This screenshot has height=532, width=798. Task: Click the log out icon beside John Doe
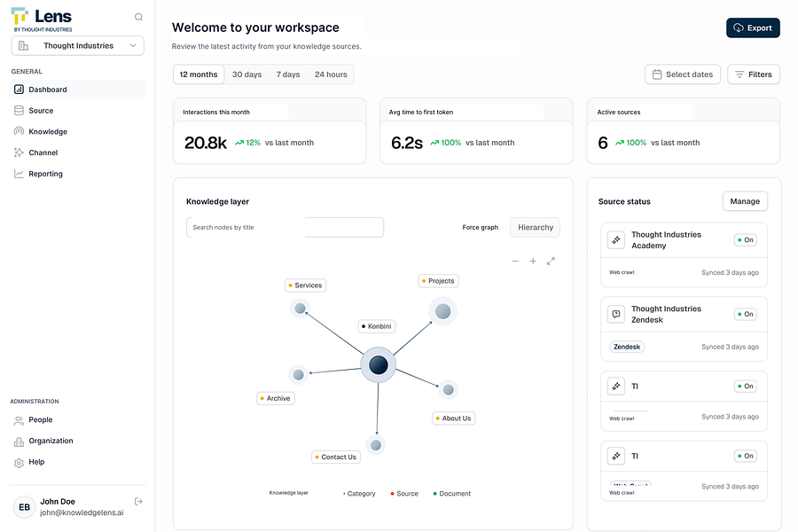click(138, 502)
